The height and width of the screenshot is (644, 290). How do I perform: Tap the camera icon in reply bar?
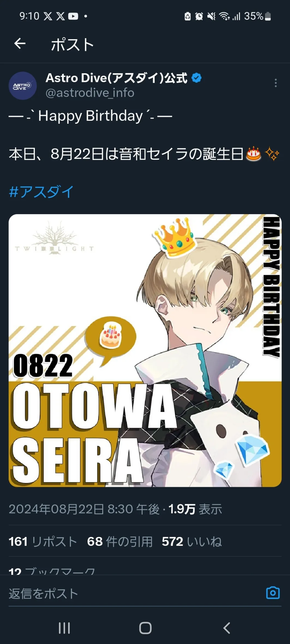273,593
